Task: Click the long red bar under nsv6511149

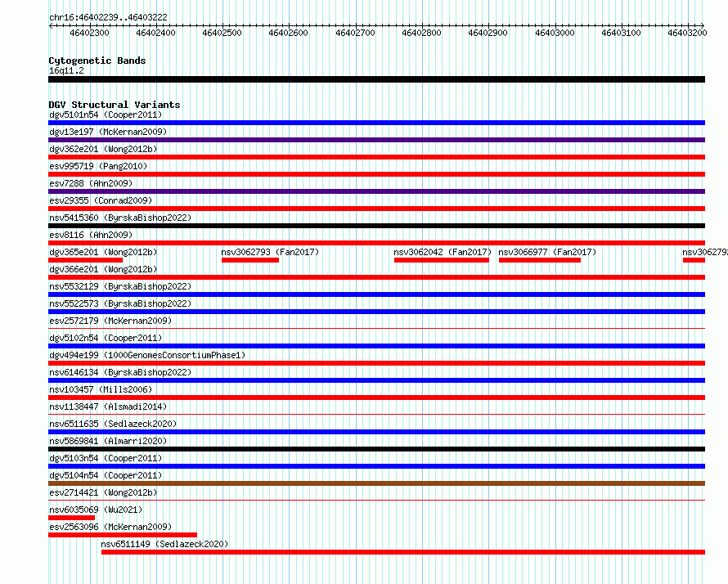Action: tap(403, 552)
